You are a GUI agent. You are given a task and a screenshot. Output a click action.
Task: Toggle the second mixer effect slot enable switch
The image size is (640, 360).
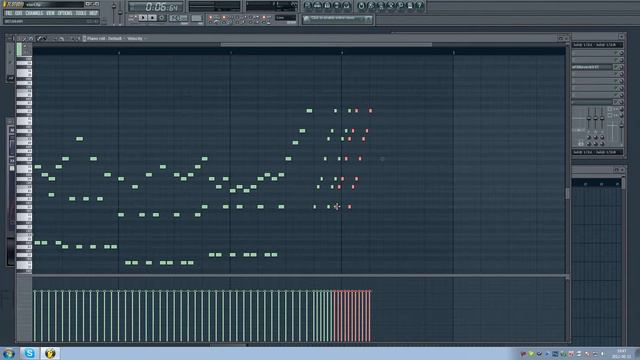point(616,60)
